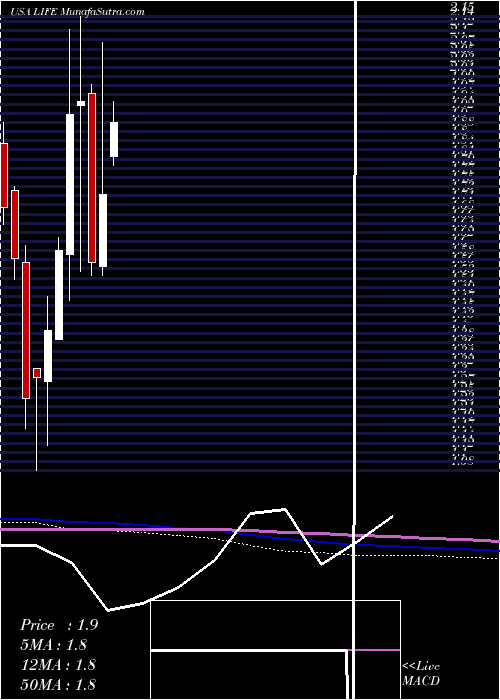Select the '5MA : 1.8' value
Screen dimensions: 500x700
pos(53,645)
